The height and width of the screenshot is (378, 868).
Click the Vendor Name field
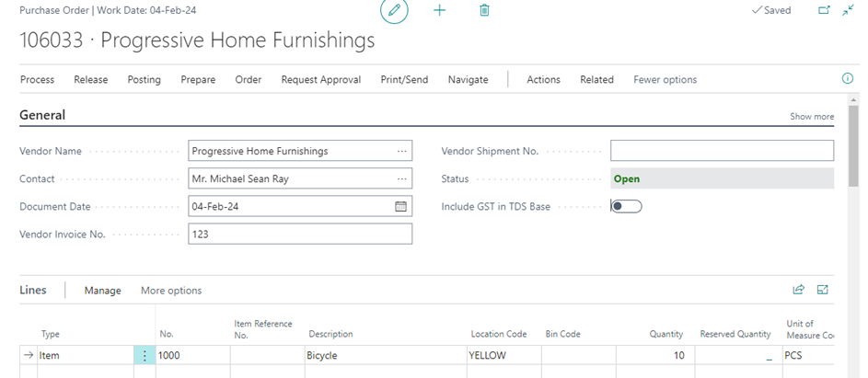click(x=300, y=151)
